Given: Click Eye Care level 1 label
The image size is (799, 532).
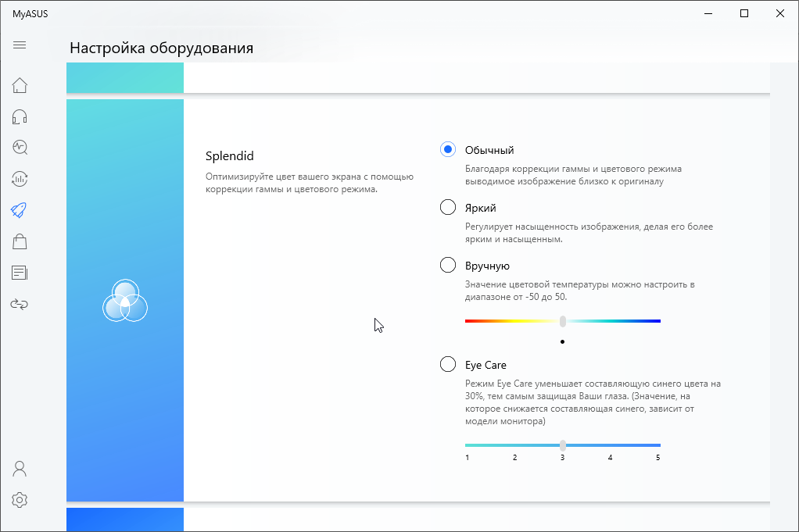Looking at the screenshot, I should pyautogui.click(x=468, y=458).
